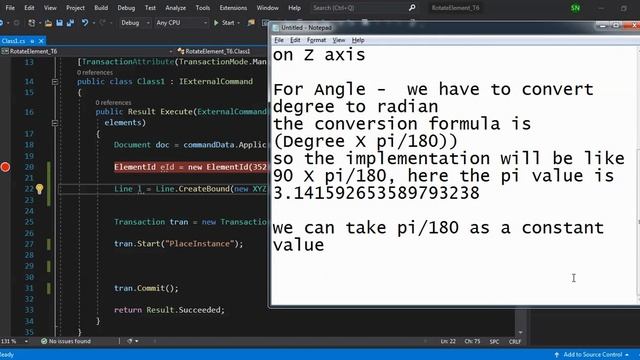Click Add to Source Control
This screenshot has width=640, height=360.
(x=591, y=354)
